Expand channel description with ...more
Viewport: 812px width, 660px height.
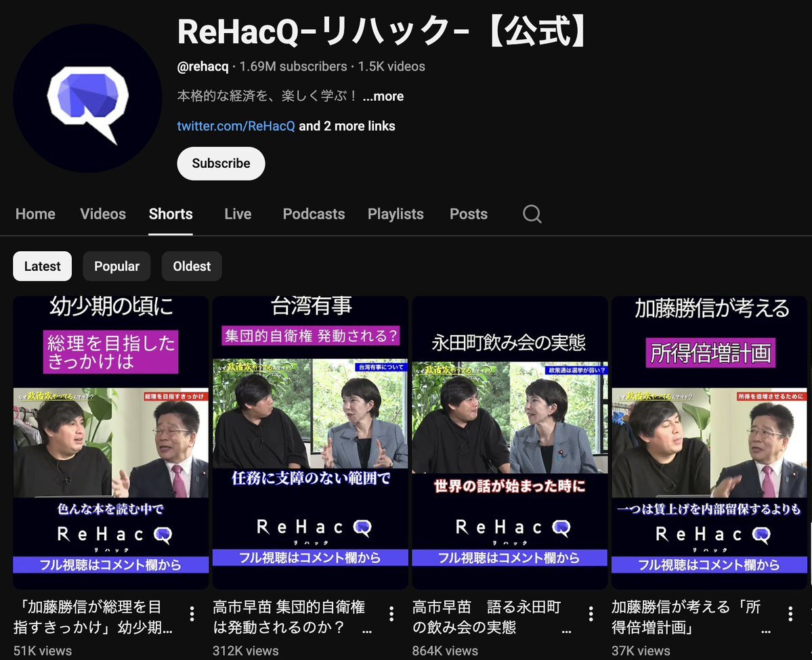(x=383, y=96)
